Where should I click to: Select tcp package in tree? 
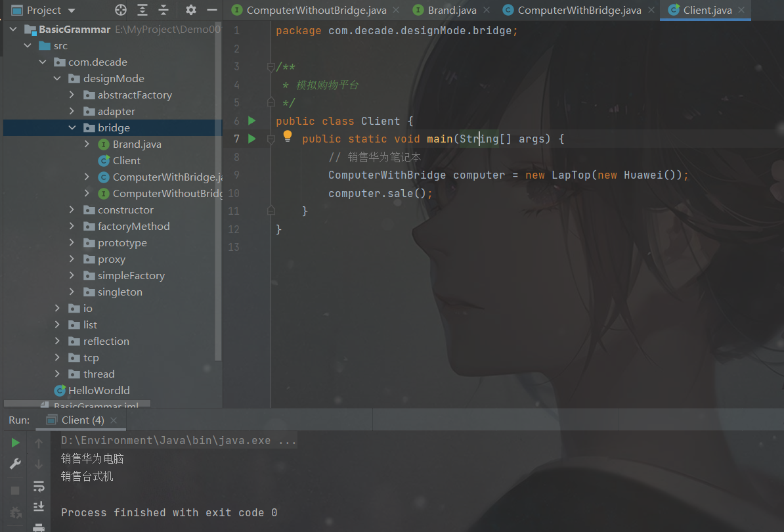pyautogui.click(x=91, y=358)
